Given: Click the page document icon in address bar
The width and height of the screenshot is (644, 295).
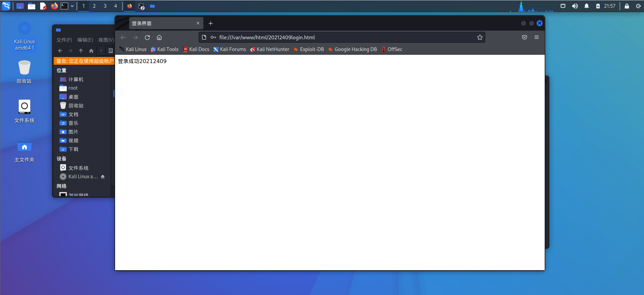Looking at the screenshot, I should pyautogui.click(x=204, y=37).
